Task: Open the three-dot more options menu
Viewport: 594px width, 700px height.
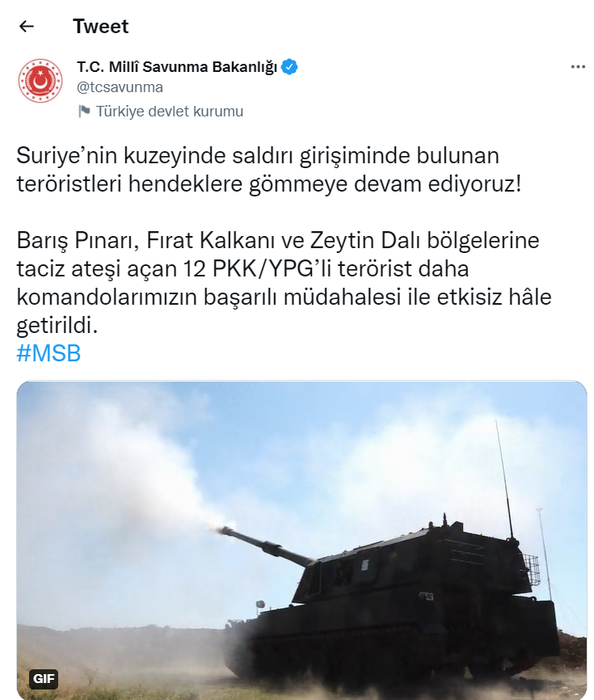Action: (578, 66)
